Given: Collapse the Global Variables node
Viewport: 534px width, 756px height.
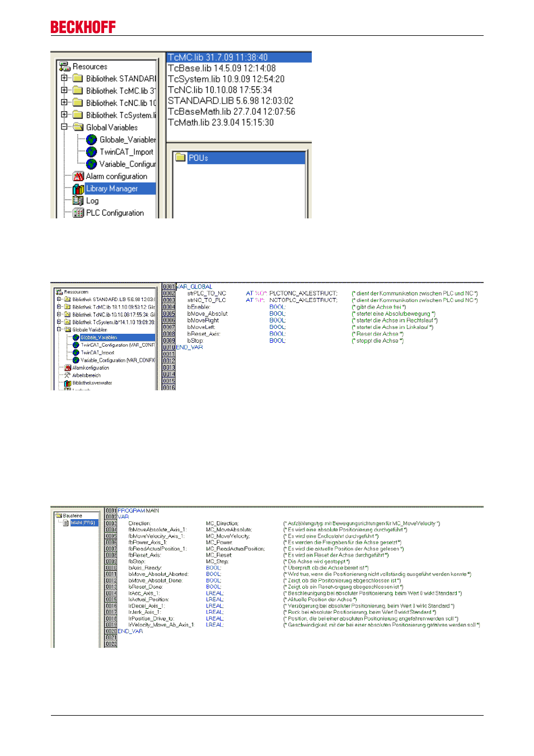Looking at the screenshot, I should [x=64, y=127].
